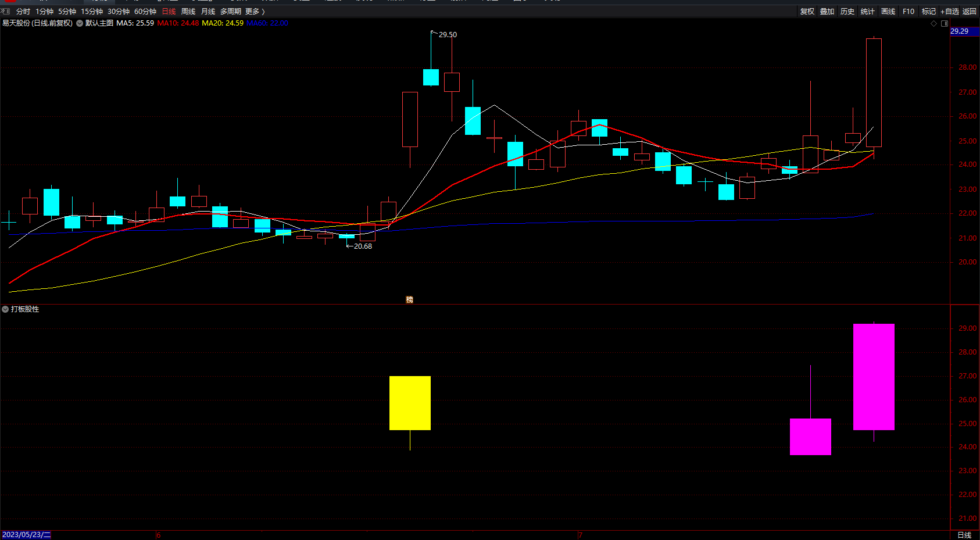
Task: Click the cyan candle below 29.50 label
Action: coord(431,77)
